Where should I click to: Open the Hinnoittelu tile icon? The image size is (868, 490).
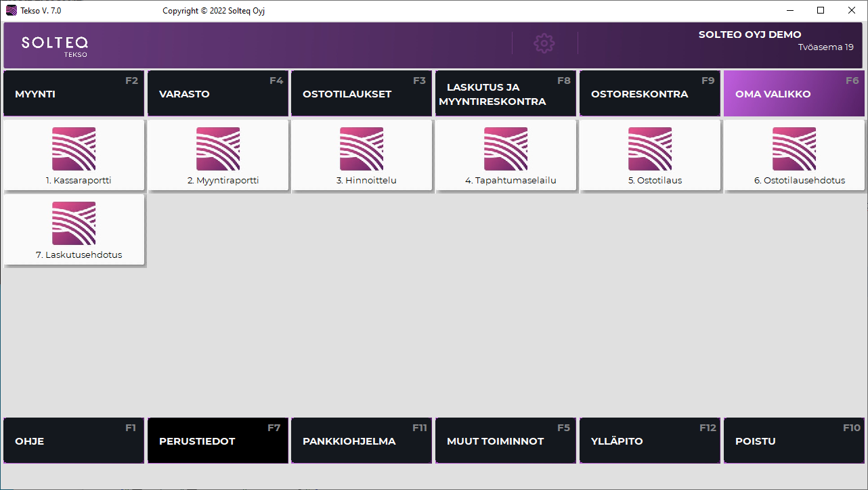pyautogui.click(x=362, y=149)
